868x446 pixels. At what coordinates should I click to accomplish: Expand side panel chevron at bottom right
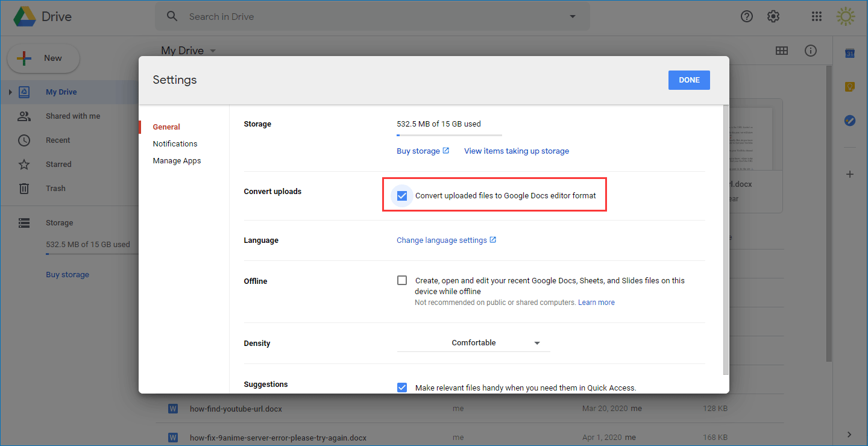[849, 434]
